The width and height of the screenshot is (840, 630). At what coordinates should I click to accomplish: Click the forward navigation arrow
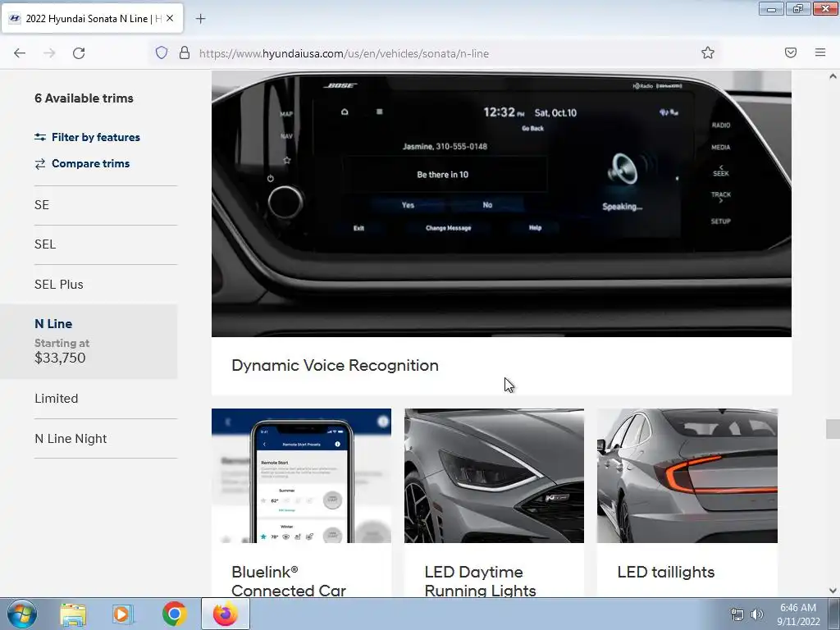click(49, 53)
